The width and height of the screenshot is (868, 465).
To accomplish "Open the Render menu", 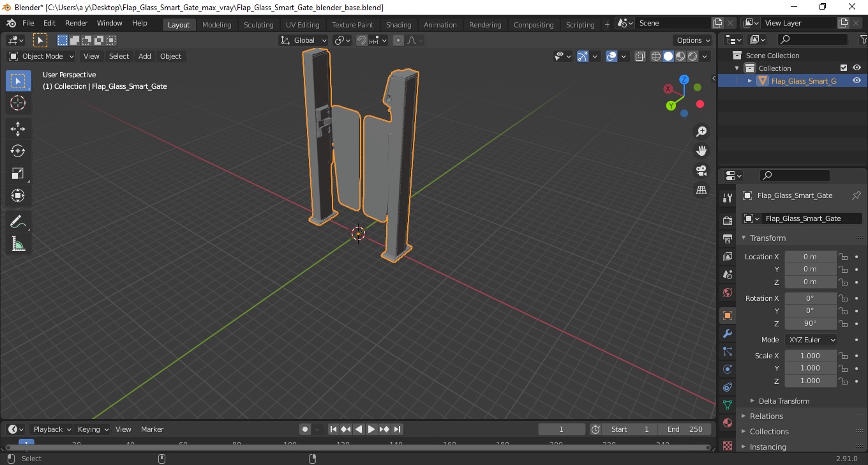I will [x=76, y=23].
